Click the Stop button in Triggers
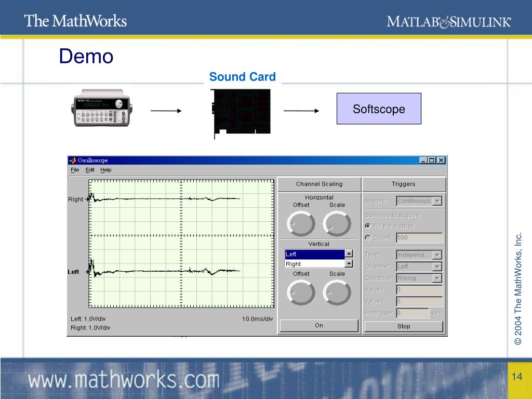532x399 pixels. coord(404,326)
